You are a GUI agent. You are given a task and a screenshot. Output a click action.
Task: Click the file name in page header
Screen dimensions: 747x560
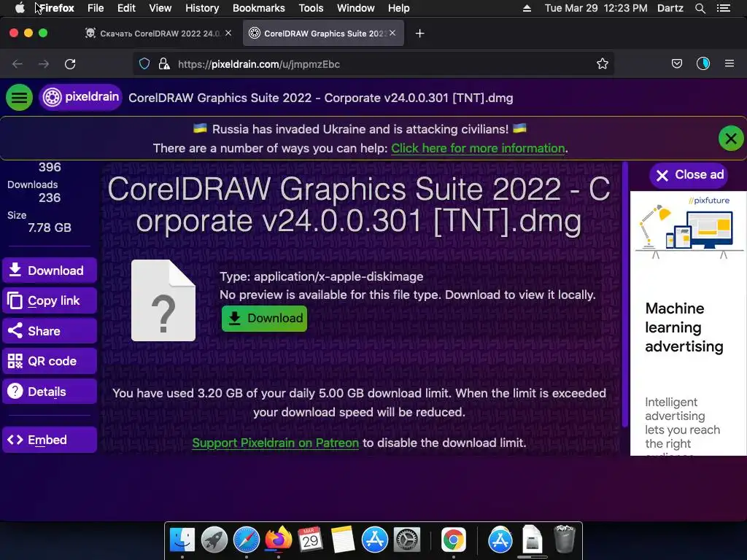point(321,98)
